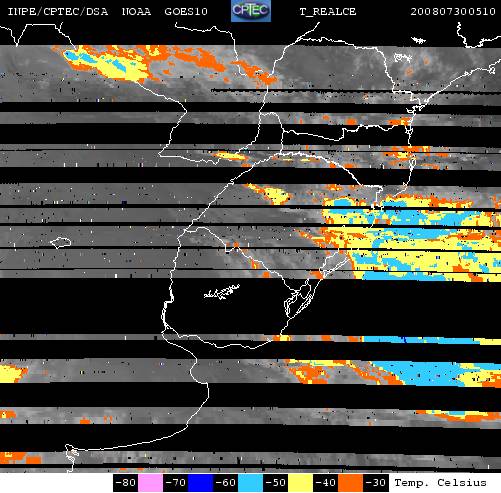Click the T_REALCE product label
The height and width of the screenshot is (493, 501).
[x=328, y=12]
